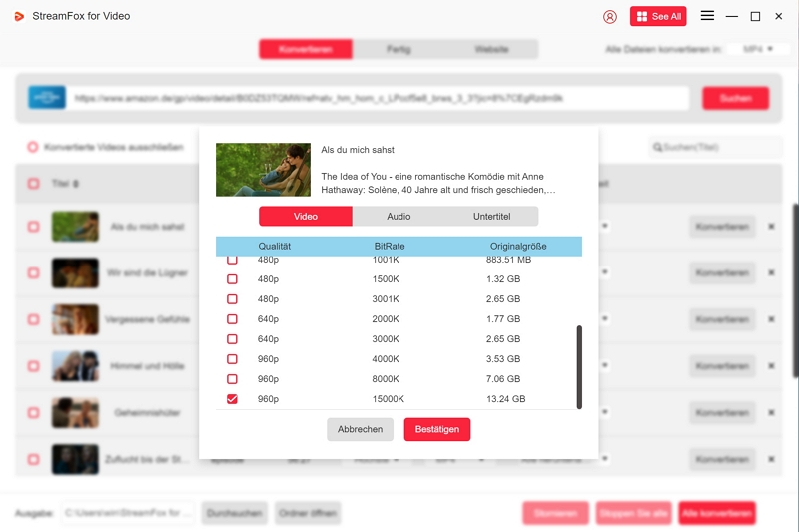
Task: Select the 960p 8000K quality checkbox
Action: point(233,379)
